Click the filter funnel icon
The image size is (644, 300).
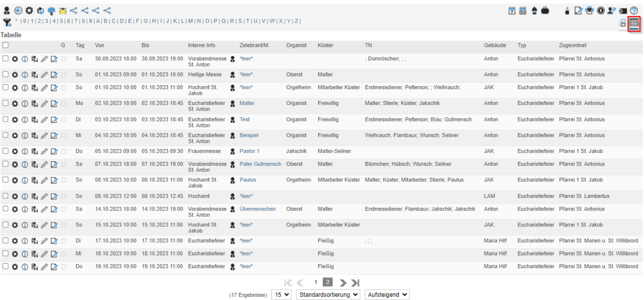[x=7, y=22]
